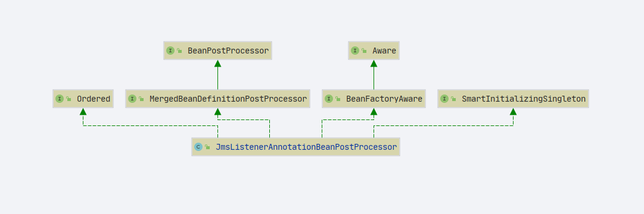Select the BeanPostProcessor label text
Viewport: 644px width, 214px height.
[x=228, y=51]
